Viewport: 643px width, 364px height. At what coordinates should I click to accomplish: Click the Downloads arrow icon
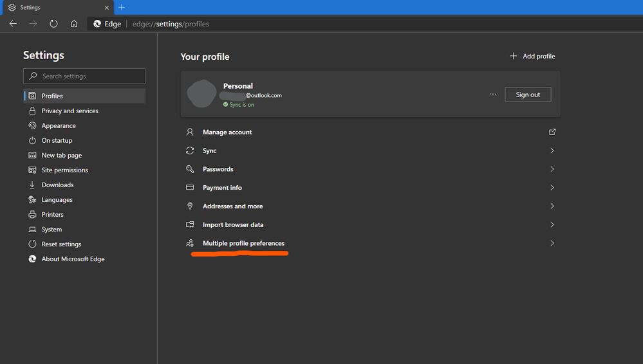(x=32, y=185)
